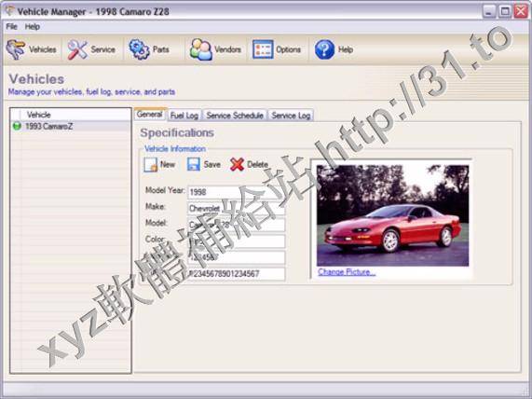This screenshot has height=399, width=532.
Task: Close the Vehicle Manager window
Action: pyautogui.click(x=521, y=11)
